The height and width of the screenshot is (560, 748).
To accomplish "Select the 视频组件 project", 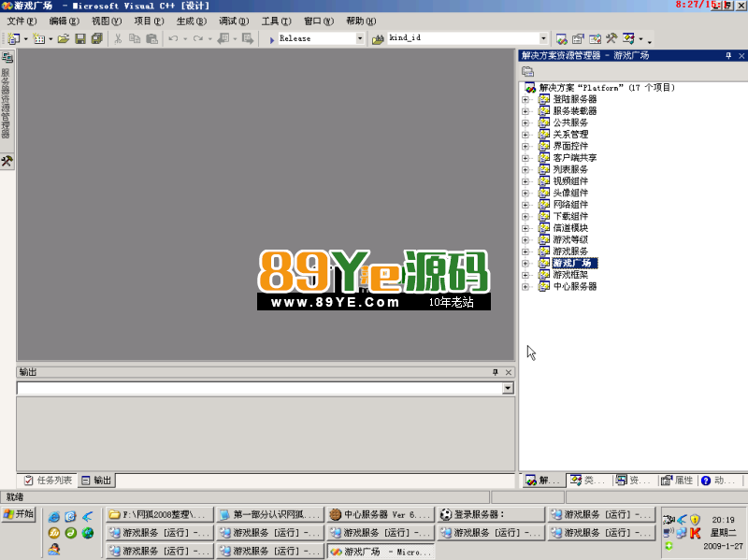I will pyautogui.click(x=570, y=181).
